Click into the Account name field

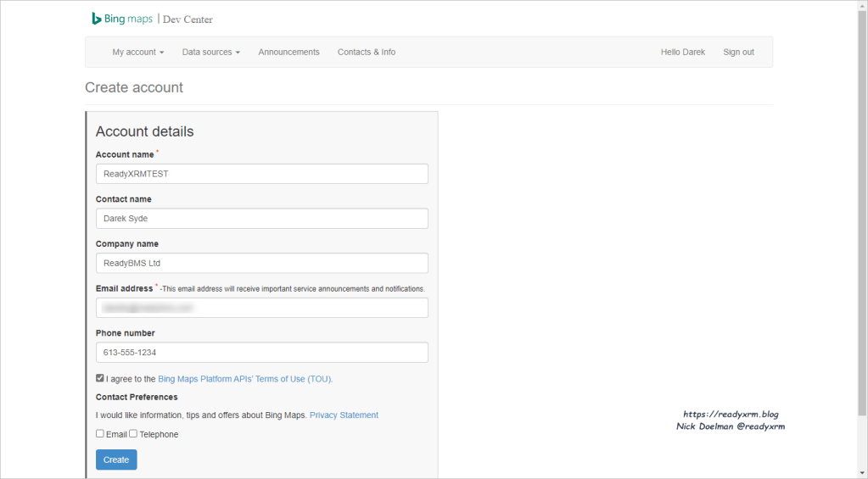pyautogui.click(x=261, y=174)
